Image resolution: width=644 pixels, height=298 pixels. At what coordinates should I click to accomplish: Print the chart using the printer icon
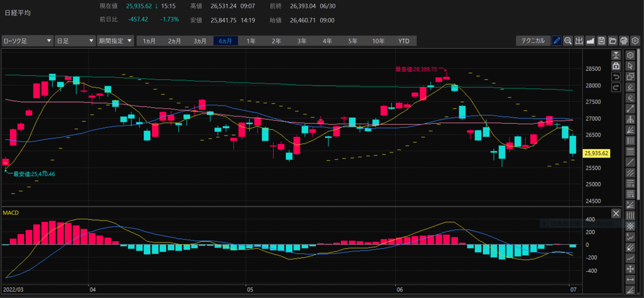624,41
